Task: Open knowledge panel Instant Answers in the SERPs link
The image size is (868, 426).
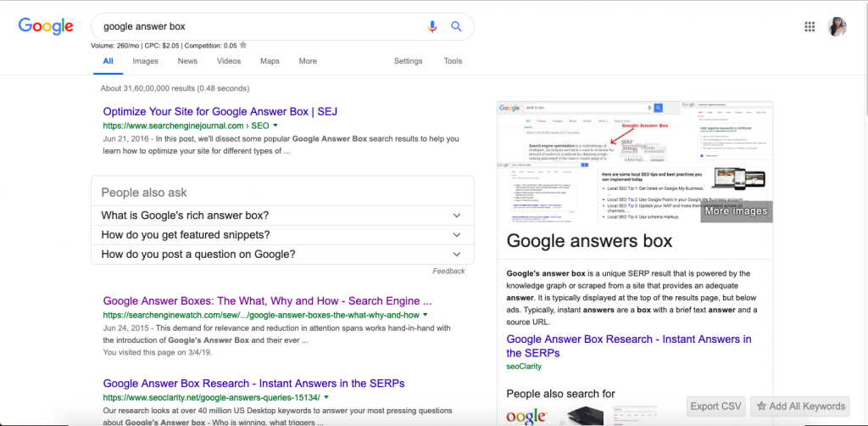Action: tap(629, 345)
